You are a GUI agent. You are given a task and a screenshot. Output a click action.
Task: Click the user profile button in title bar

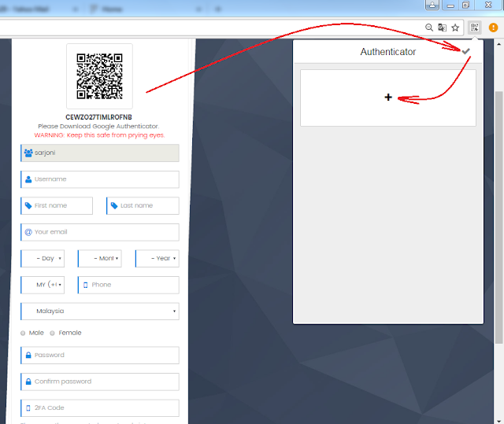[x=432, y=5]
